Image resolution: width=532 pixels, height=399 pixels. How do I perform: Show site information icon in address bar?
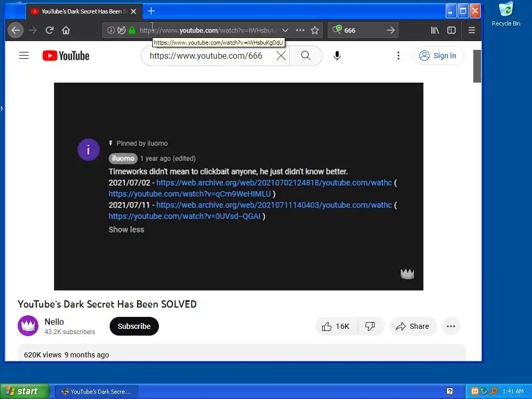click(x=111, y=30)
